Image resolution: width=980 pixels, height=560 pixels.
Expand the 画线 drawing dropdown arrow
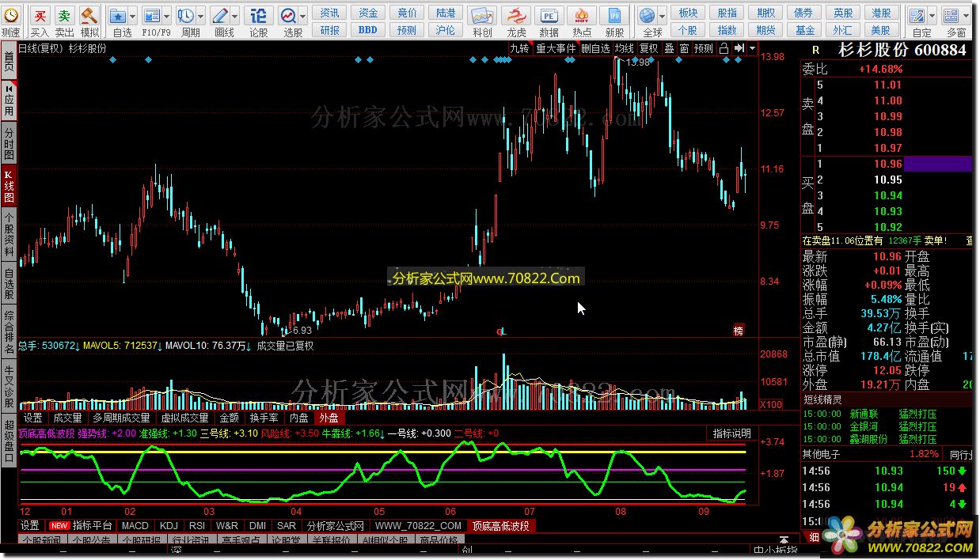point(234,16)
